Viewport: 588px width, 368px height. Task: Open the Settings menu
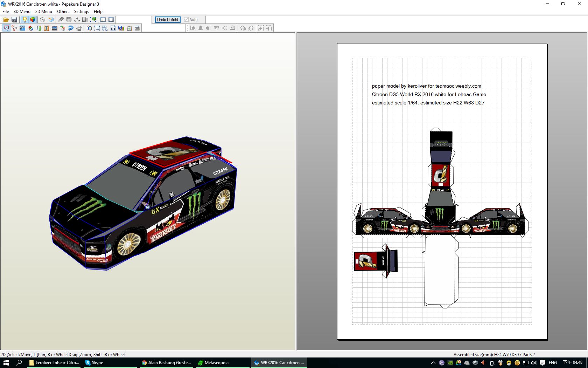[81, 12]
